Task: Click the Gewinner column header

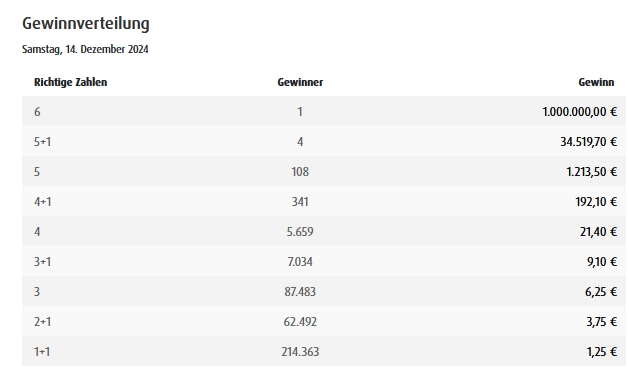Action: point(300,82)
